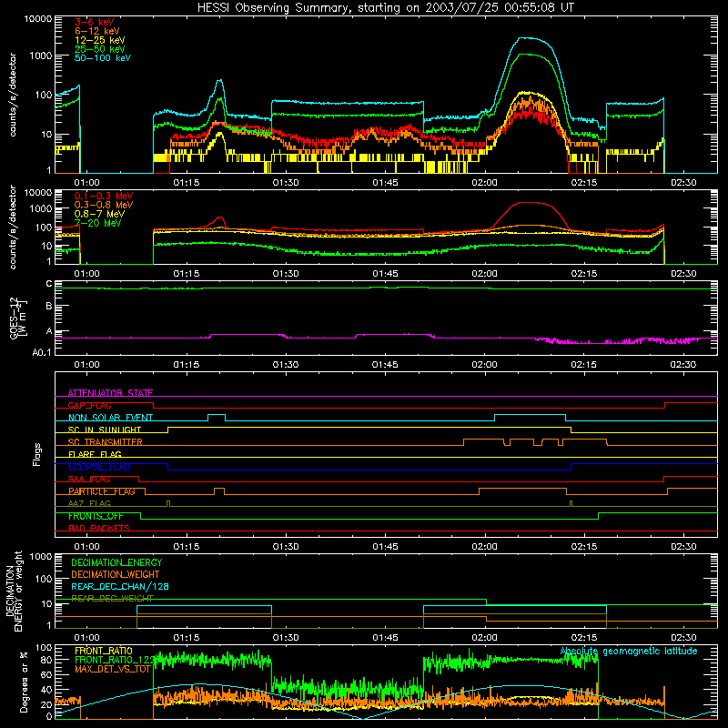Viewport: 728px width, 728px height.
Task: Click the 02:00 tick under the top plot
Action: pos(484,183)
